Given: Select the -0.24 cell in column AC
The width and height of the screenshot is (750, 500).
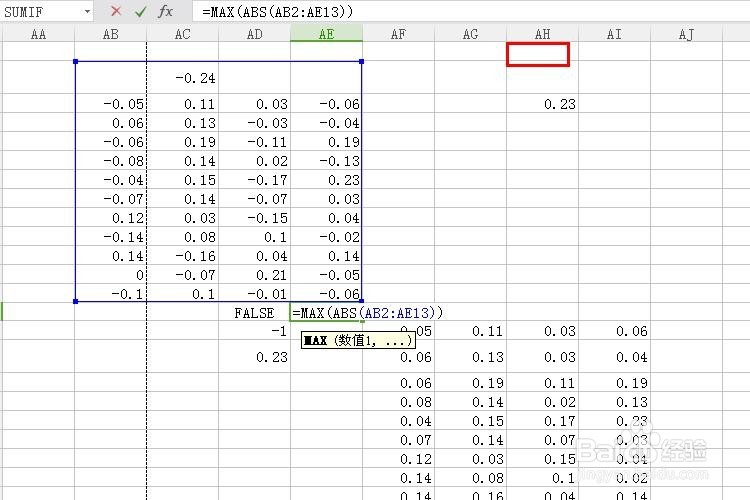Looking at the screenshot, I should tap(183, 78).
